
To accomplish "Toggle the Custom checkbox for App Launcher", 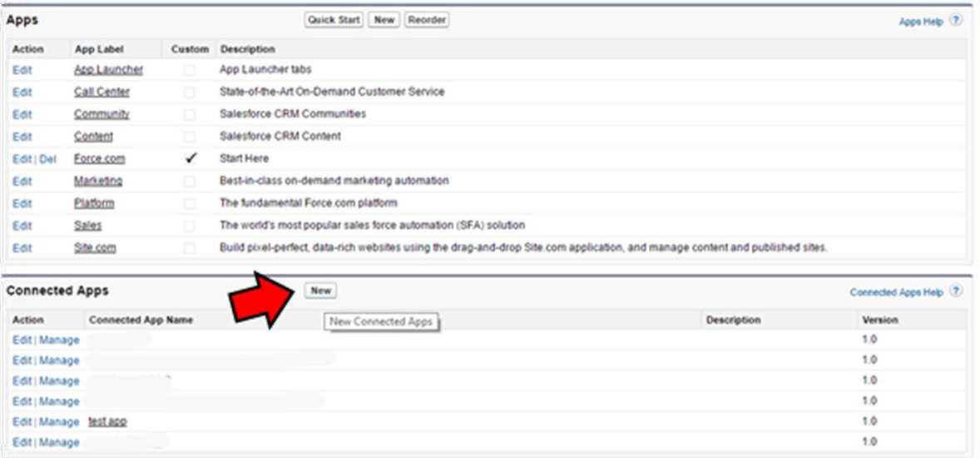I will click(x=191, y=70).
